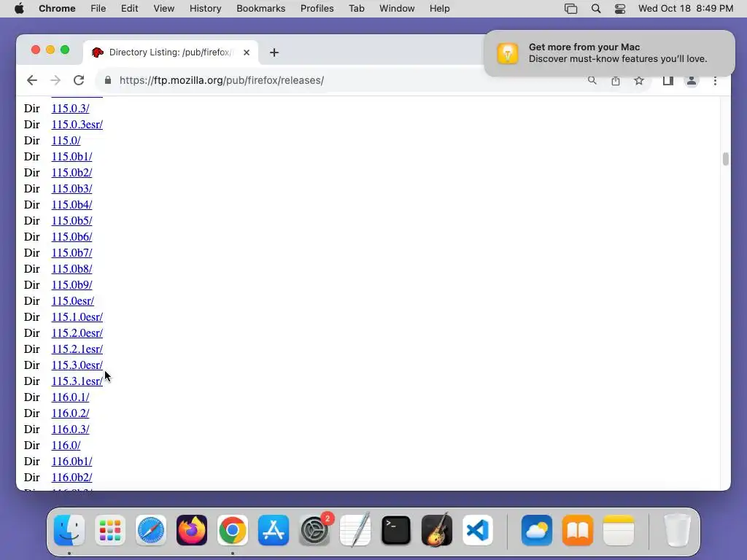Open the Weather app from the Dock
The width and height of the screenshot is (747, 560).
pyautogui.click(x=537, y=530)
